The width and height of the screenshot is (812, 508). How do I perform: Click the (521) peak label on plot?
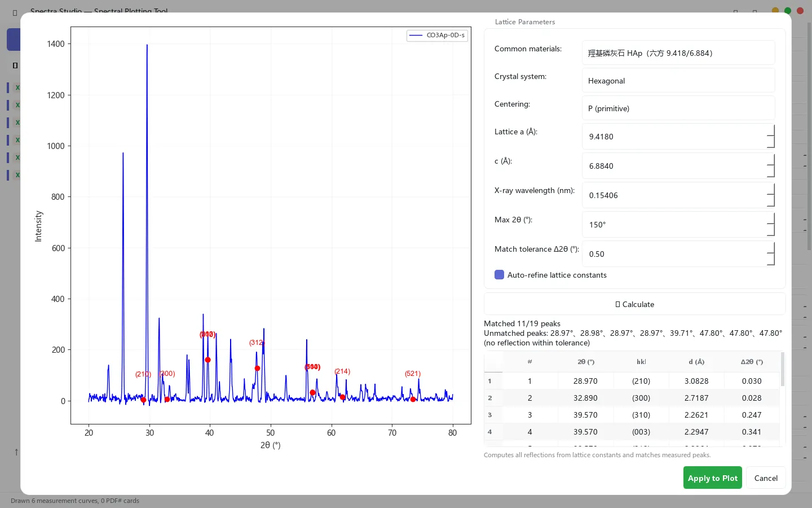coord(413,374)
